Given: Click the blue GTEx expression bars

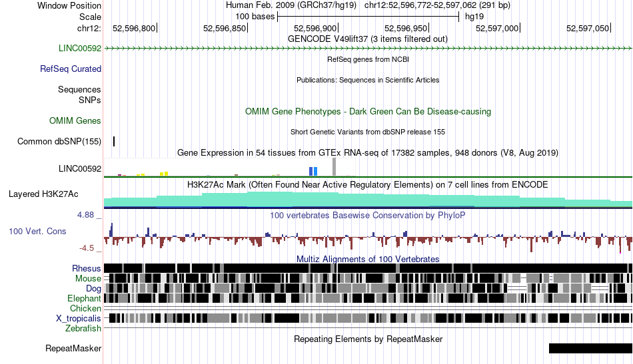Looking at the screenshot, I should (313, 171).
